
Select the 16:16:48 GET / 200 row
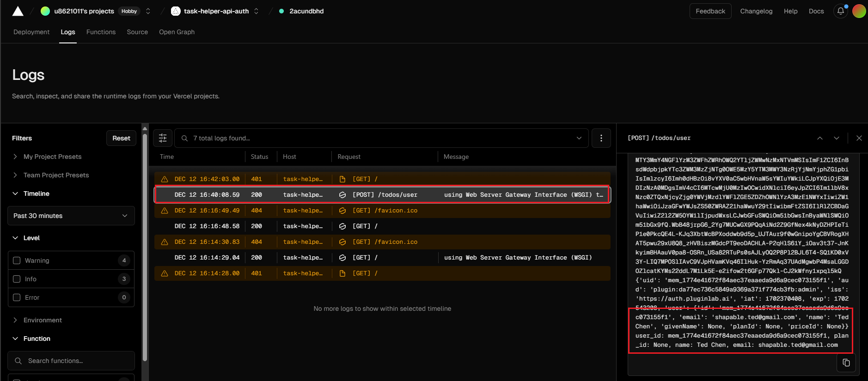coord(382,226)
